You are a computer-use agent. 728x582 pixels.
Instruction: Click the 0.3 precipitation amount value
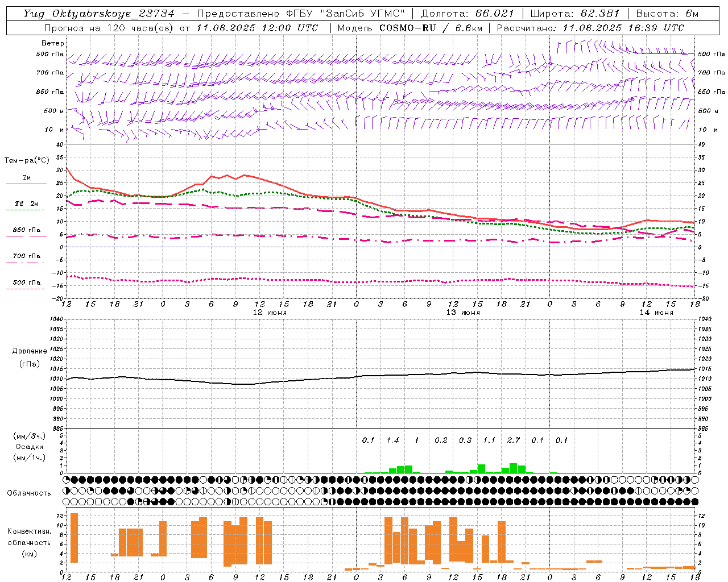(465, 440)
